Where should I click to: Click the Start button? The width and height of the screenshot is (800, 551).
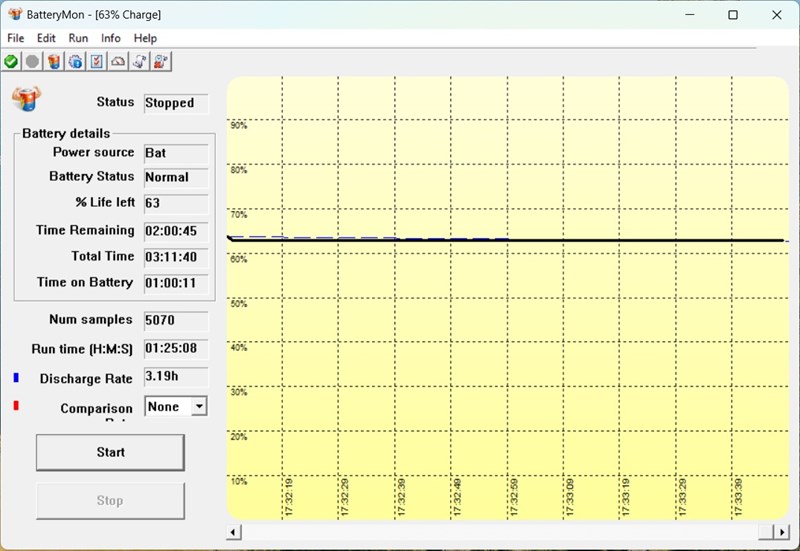pyautogui.click(x=110, y=453)
